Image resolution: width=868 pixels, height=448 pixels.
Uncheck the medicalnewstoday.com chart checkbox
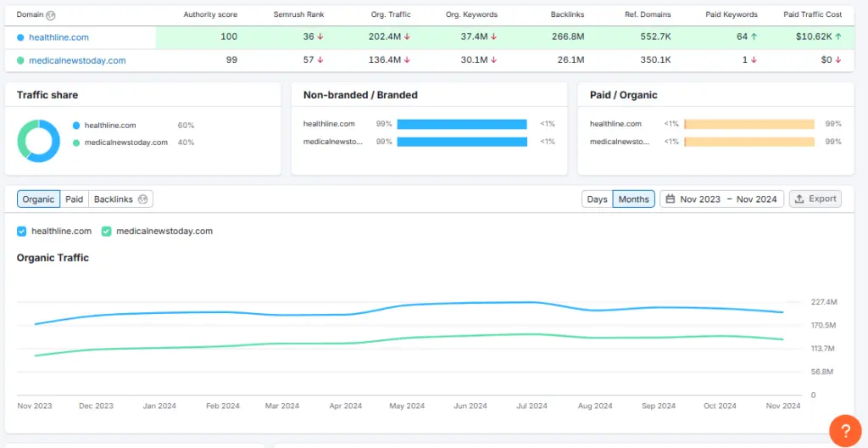pos(107,231)
